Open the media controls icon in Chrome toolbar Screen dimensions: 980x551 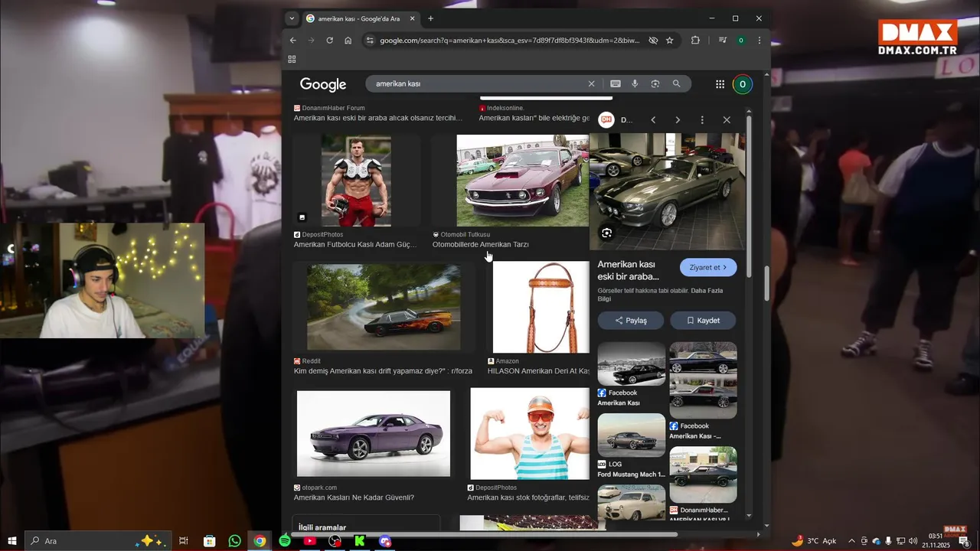pos(722,41)
